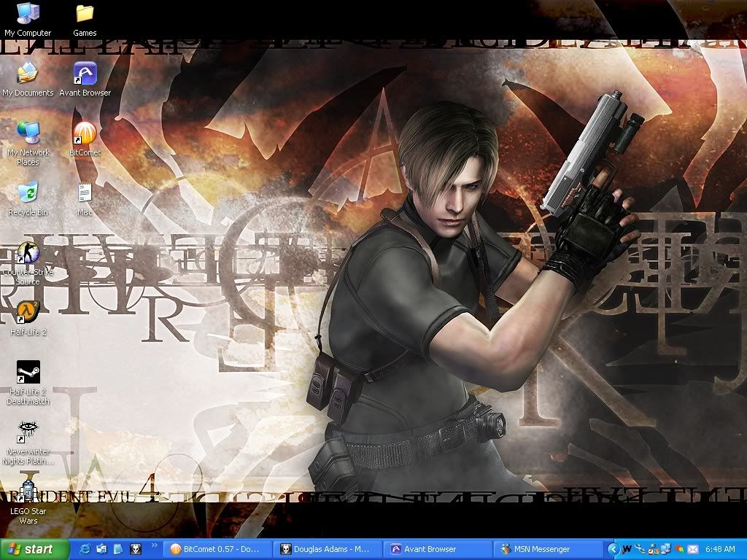This screenshot has height=560, width=747.
Task: Click the Windows Security Center tray icon
Action: (679, 549)
